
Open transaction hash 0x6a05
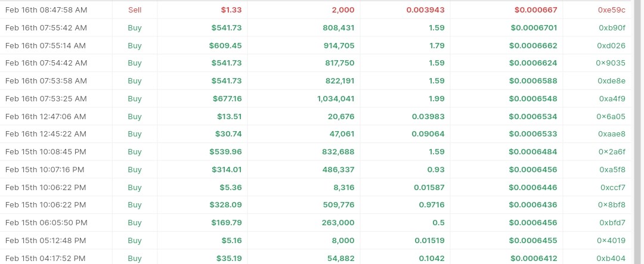click(611, 117)
